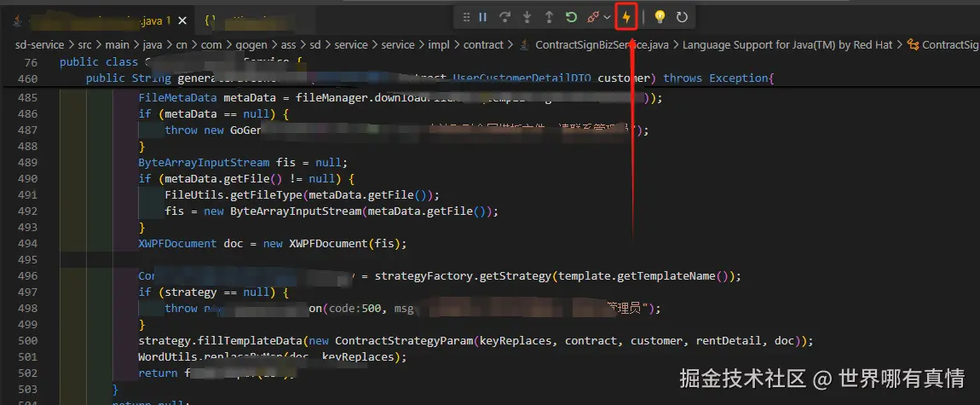Open src breadcrumb segment

tap(85, 44)
